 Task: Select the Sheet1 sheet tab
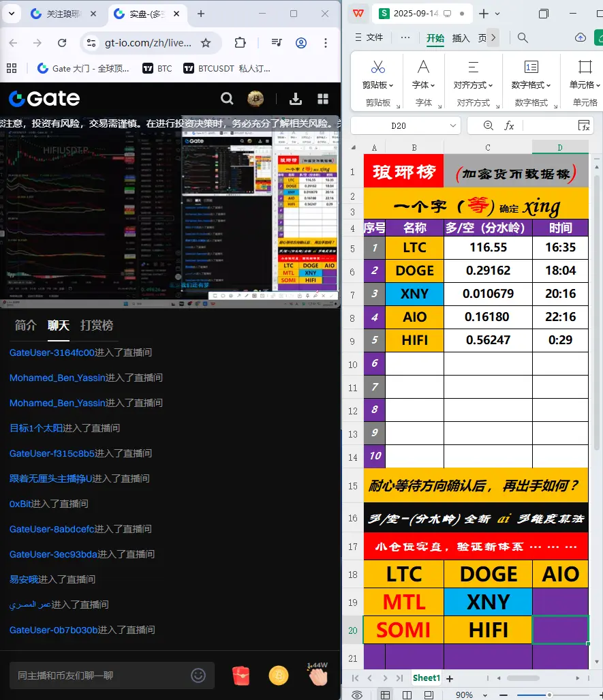tap(427, 678)
